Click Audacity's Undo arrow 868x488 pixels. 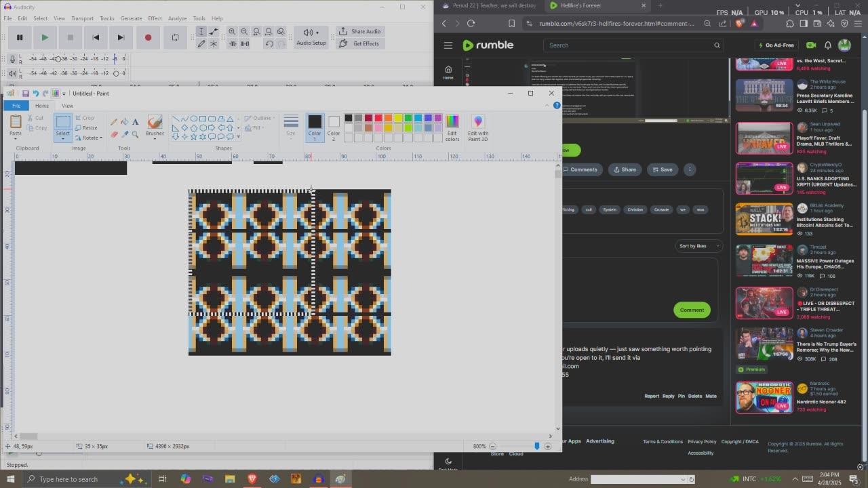point(269,44)
